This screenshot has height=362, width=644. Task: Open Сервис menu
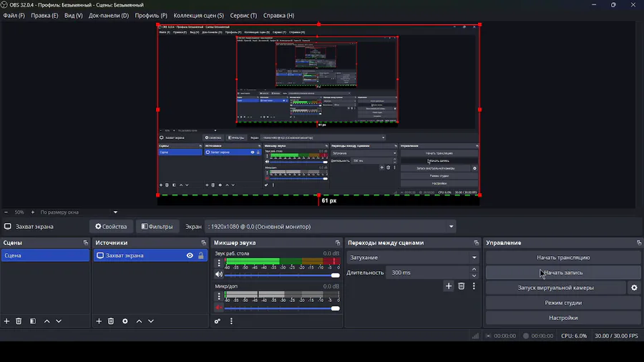243,16
